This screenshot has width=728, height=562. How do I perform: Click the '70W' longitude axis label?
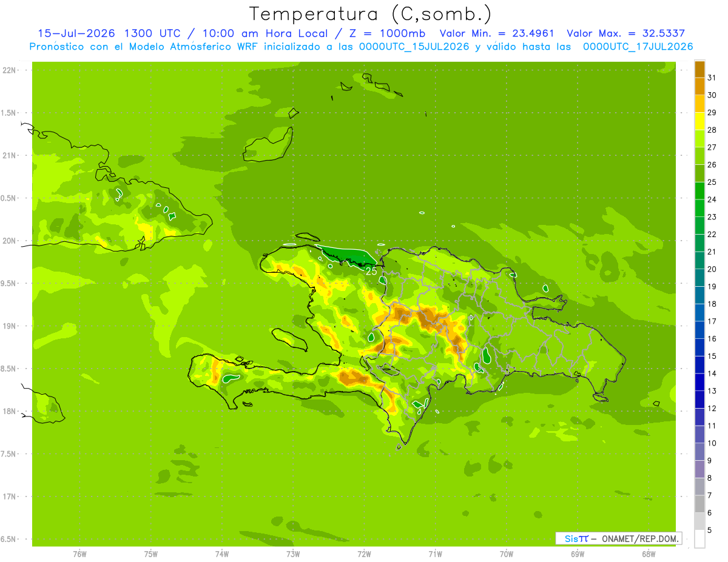pos(507,554)
